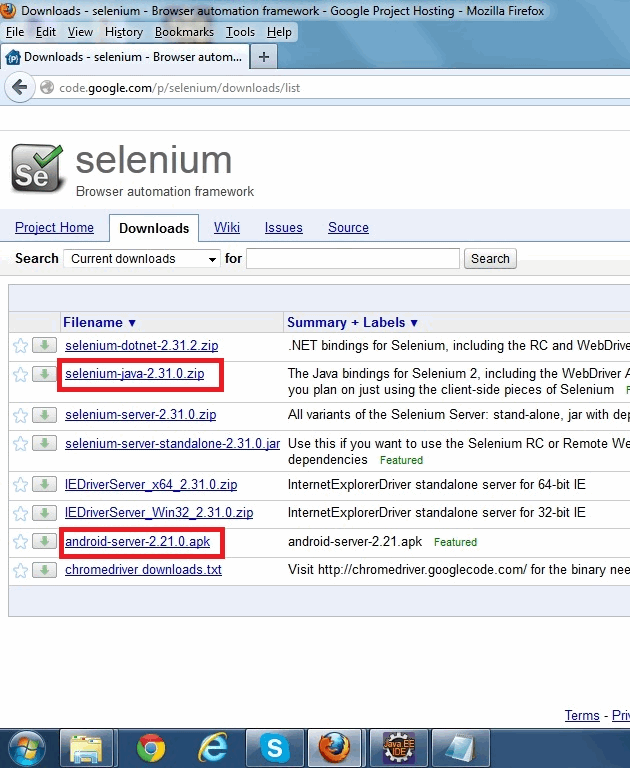Go to the Project Home tab

[54, 227]
